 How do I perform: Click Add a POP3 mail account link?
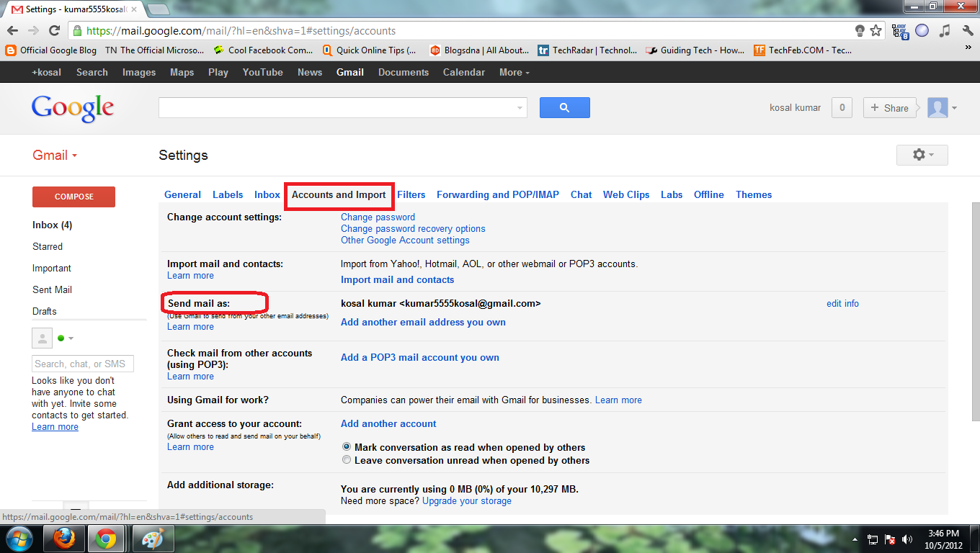pyautogui.click(x=420, y=357)
